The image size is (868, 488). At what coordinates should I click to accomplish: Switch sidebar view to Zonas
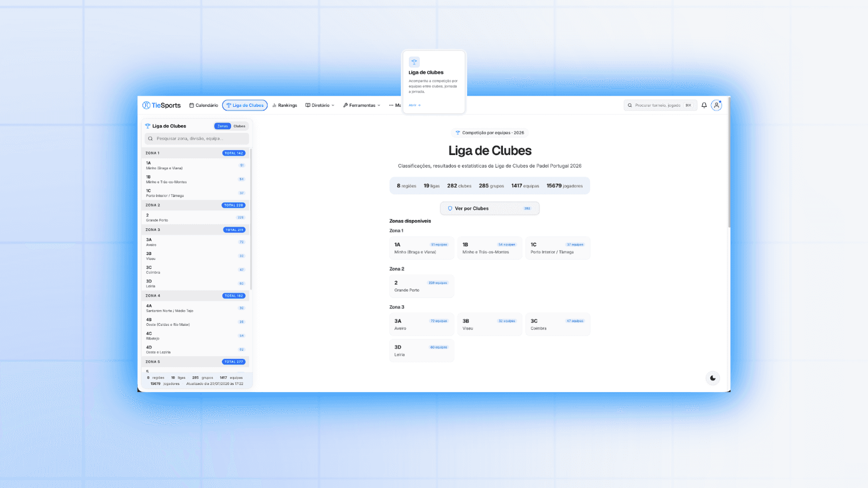coord(222,126)
